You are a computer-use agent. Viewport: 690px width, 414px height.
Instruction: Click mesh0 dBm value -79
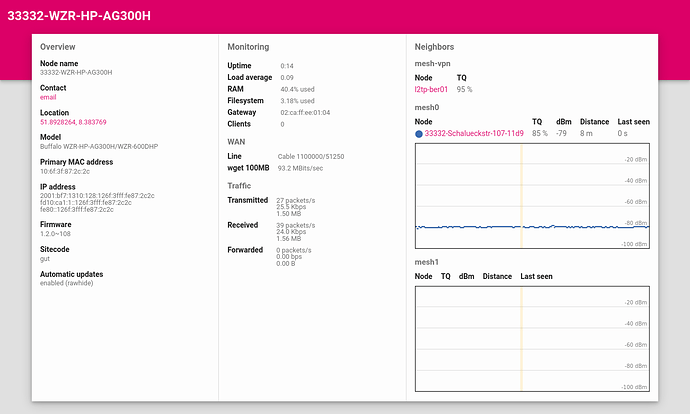tap(561, 133)
